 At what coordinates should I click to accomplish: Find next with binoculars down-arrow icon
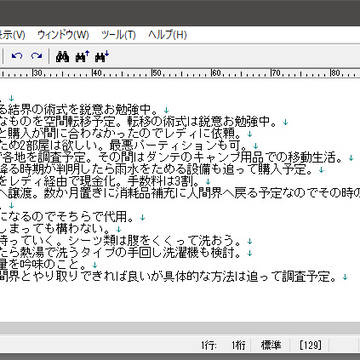point(102,57)
